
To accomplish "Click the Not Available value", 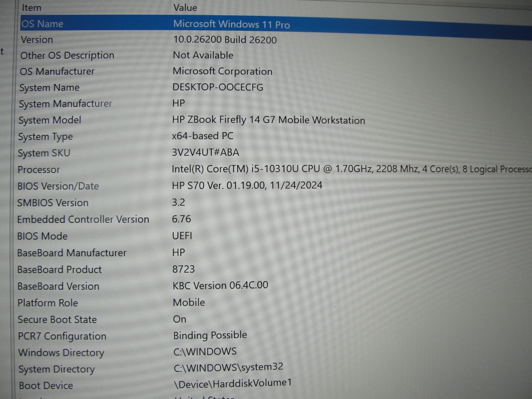I will click(203, 55).
